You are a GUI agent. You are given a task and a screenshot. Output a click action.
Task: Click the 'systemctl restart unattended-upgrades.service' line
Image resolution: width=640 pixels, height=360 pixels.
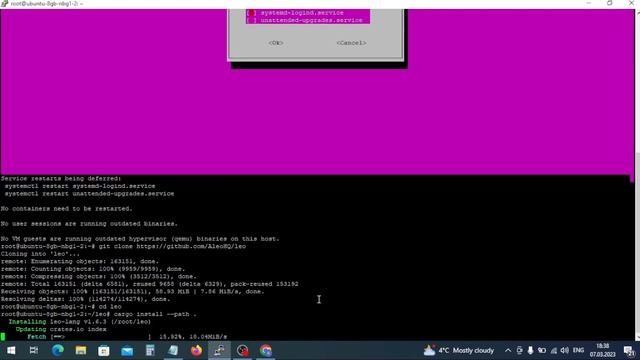tap(89, 193)
